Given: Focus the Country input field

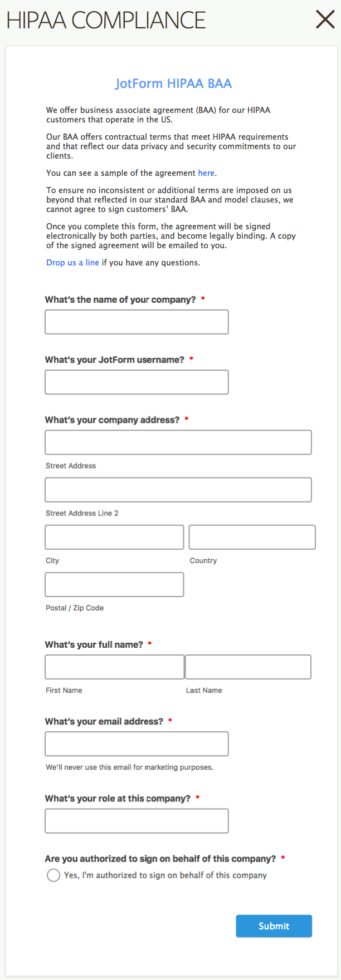Looking at the screenshot, I should 252,537.
